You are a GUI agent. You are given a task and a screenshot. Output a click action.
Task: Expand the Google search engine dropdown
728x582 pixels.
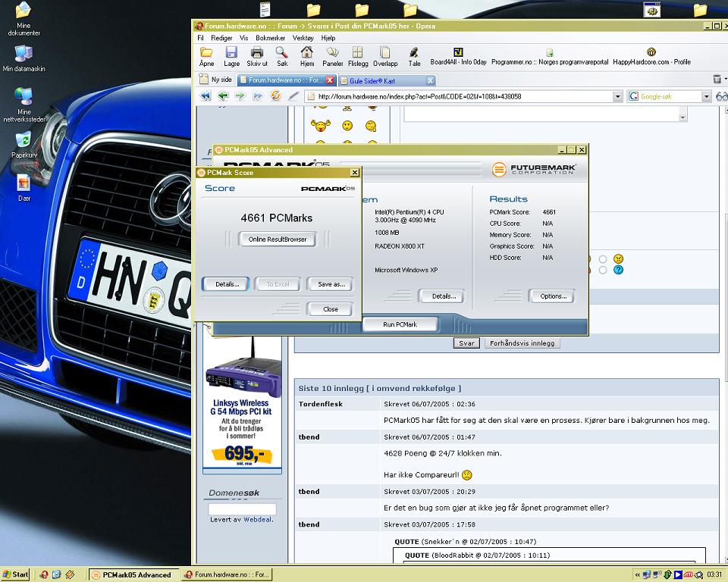point(706,96)
